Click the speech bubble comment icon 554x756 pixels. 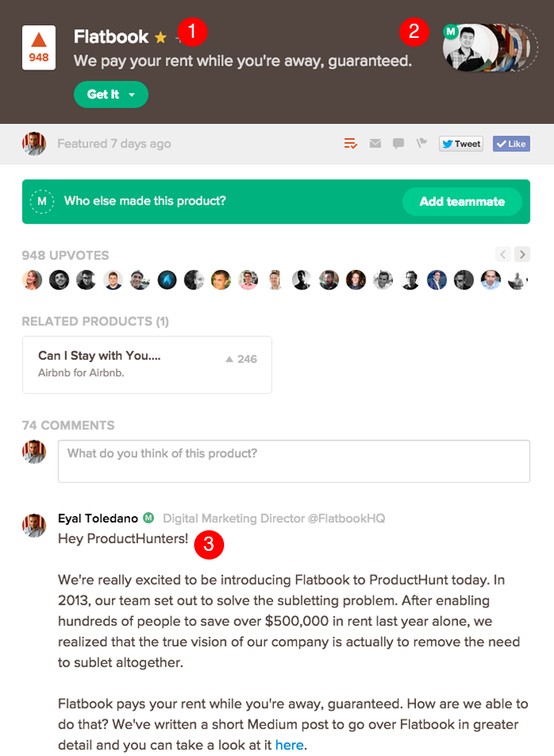coord(399,144)
